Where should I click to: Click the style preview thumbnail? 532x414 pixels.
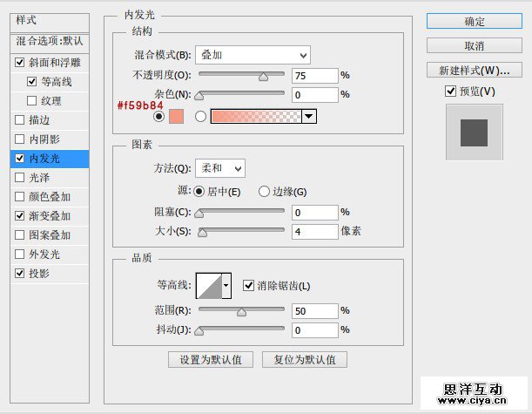(474, 132)
